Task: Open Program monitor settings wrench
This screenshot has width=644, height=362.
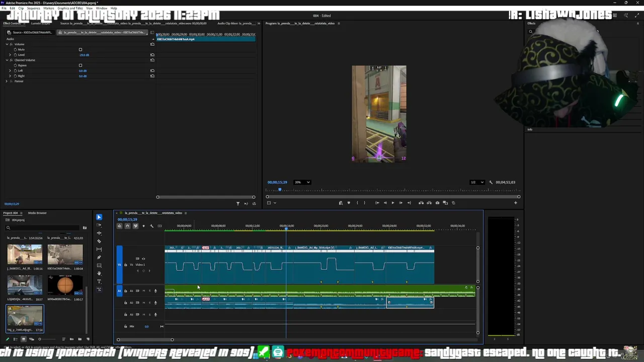Action: (491, 183)
